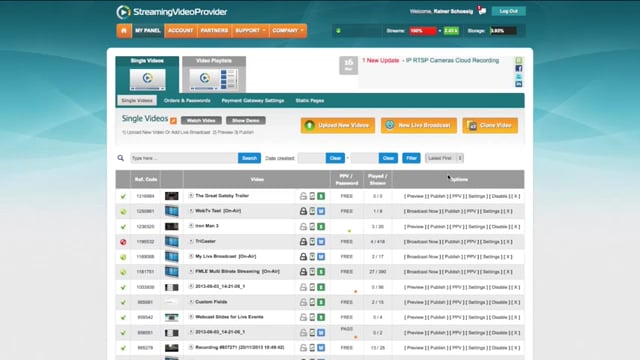
Task: Click the blue Filter button
Action: tap(411, 158)
